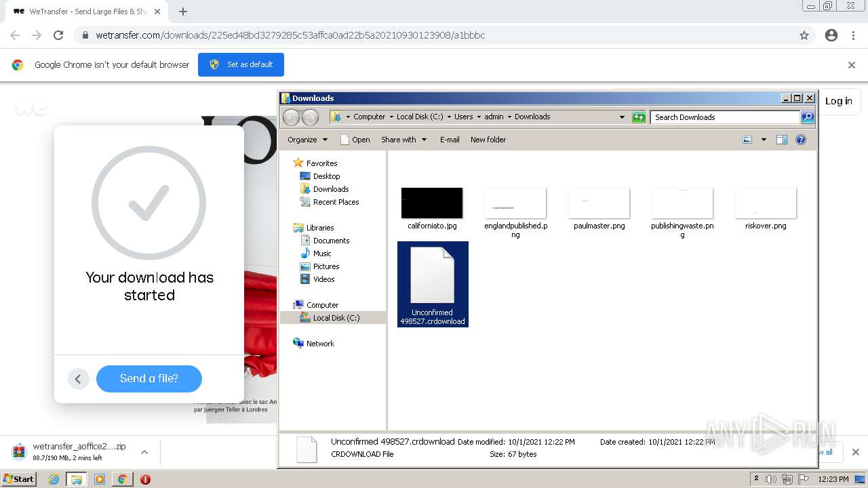Click Local Disk (C:) in address path
This screenshot has width=868, height=488.
point(420,117)
